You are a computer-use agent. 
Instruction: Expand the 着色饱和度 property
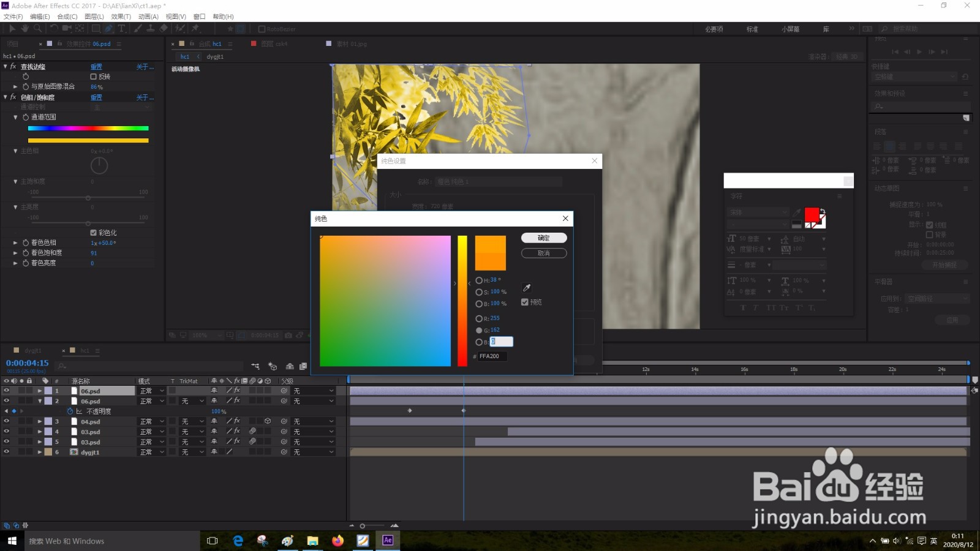(15, 253)
